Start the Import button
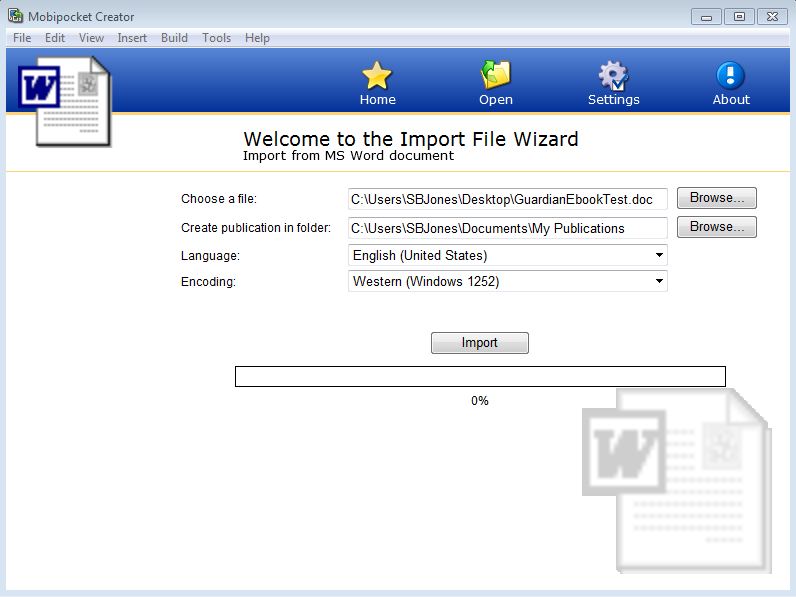The width and height of the screenshot is (796, 597). (x=480, y=343)
